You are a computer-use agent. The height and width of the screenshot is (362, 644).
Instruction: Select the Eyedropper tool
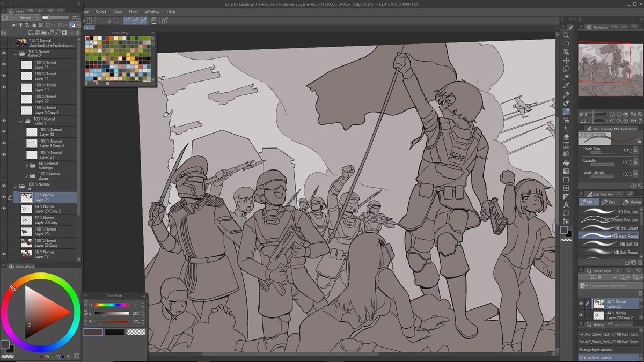pyautogui.click(x=566, y=85)
